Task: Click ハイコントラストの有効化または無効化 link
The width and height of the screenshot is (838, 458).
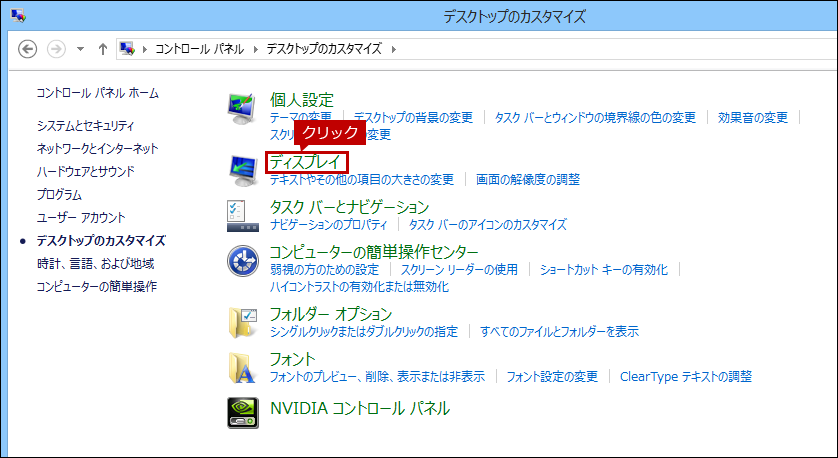Action: 359,287
